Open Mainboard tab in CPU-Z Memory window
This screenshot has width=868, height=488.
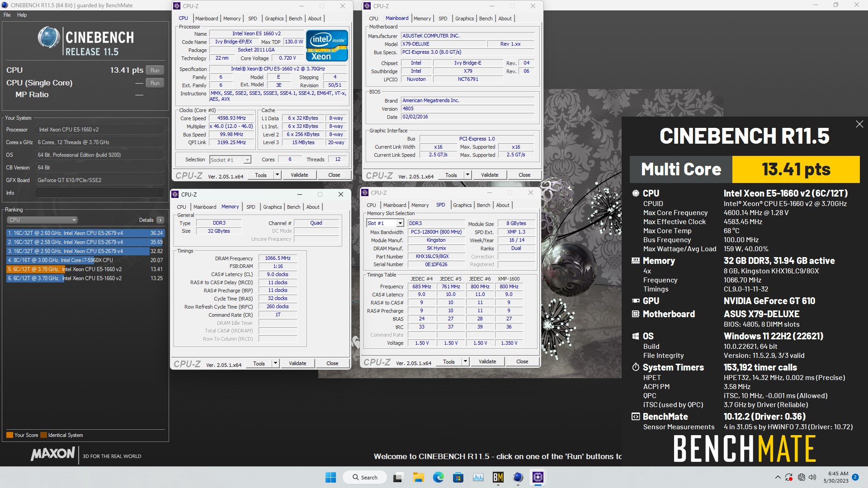[205, 207]
